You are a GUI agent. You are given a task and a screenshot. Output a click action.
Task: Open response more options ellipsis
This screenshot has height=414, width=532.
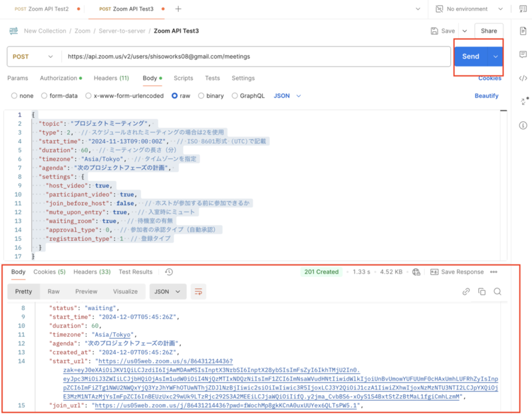coord(493,272)
